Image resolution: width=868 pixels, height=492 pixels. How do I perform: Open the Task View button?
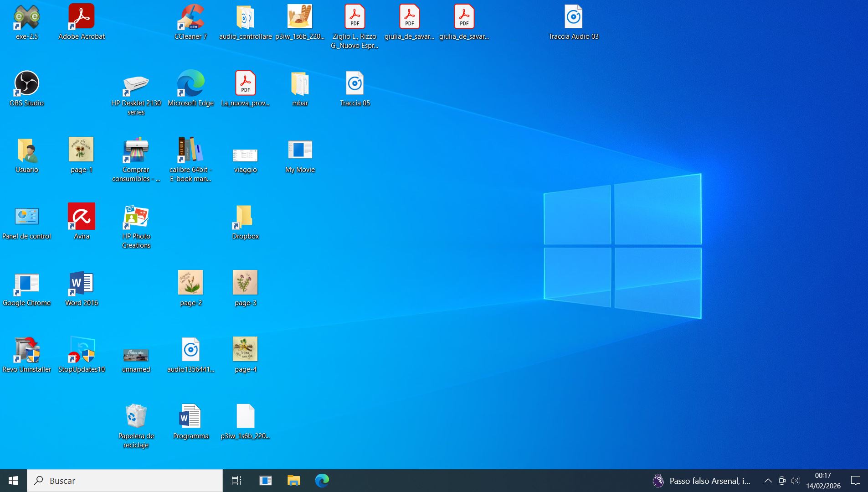(236, 481)
